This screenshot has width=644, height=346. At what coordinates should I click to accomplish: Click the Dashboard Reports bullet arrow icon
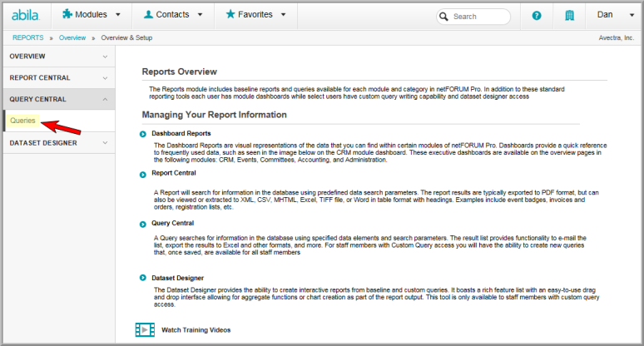coord(143,134)
